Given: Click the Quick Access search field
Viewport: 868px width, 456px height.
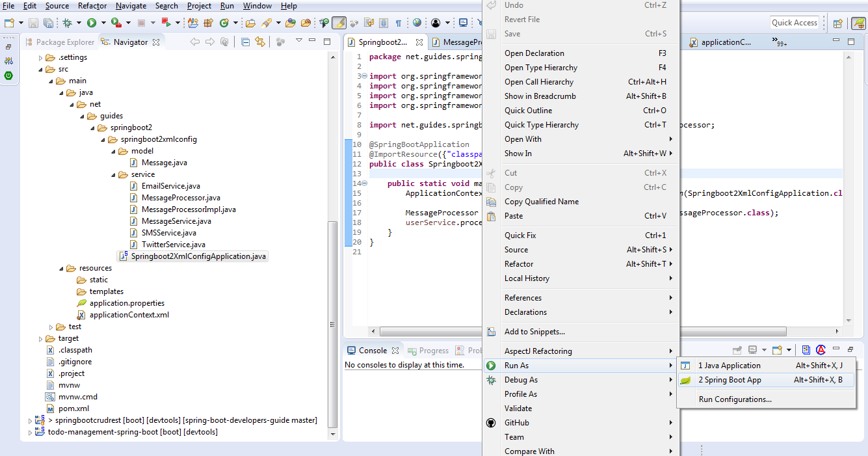Looking at the screenshot, I should (x=795, y=23).
